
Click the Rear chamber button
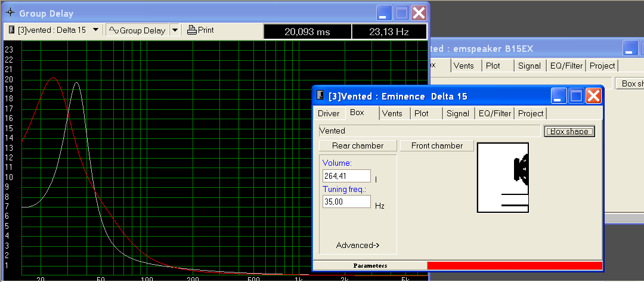point(358,145)
